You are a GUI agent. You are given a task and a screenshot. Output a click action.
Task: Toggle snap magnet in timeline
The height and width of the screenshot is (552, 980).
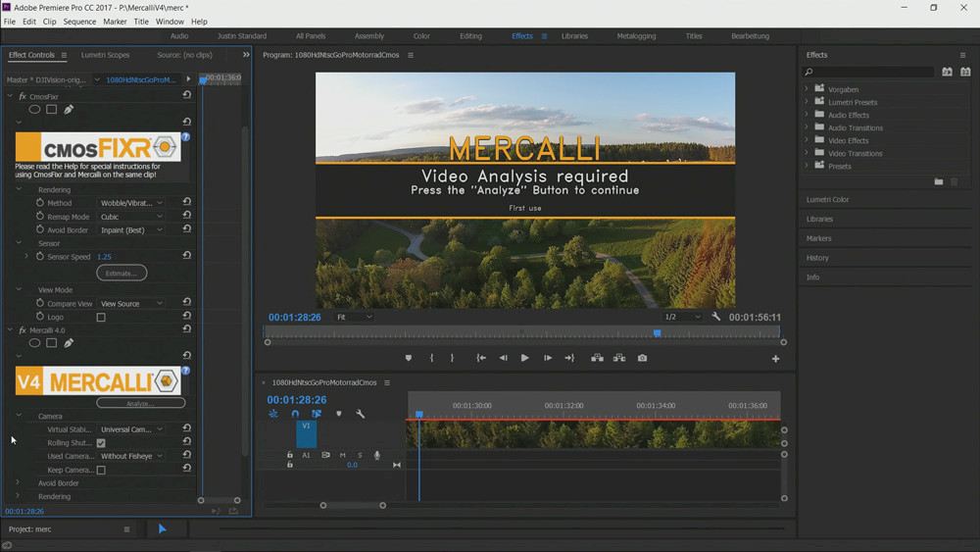(x=295, y=414)
